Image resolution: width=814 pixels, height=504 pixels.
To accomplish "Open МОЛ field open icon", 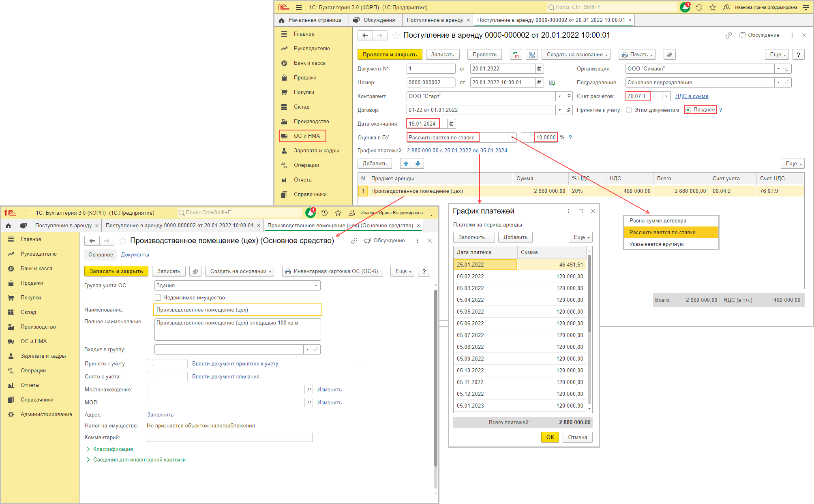I will click(x=308, y=403).
